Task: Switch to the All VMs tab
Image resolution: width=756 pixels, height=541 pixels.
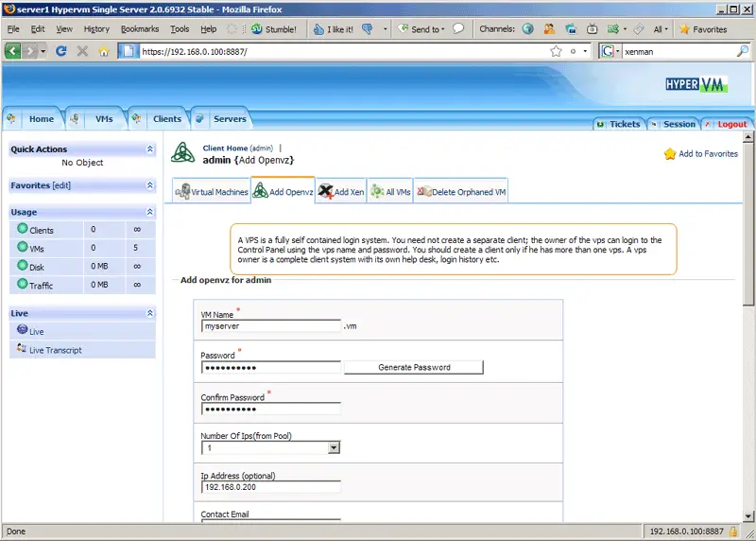Action: coord(390,192)
